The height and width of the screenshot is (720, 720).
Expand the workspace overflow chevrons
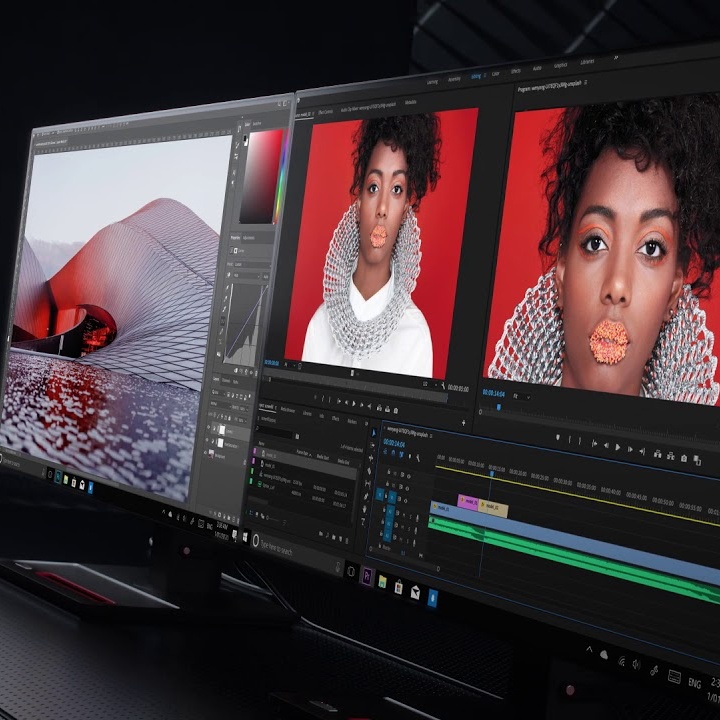615,58
